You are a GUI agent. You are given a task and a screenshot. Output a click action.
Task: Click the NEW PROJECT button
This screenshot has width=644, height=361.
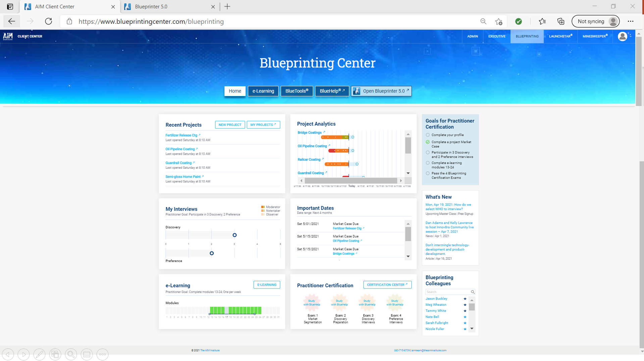(230, 125)
